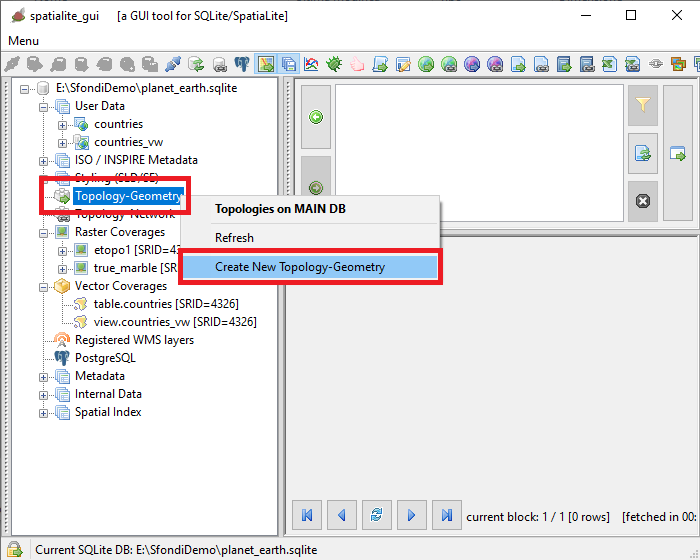Viewport: 700px width, 560px height.
Task: Collapse the Raster Coverages node
Action: pos(43,233)
